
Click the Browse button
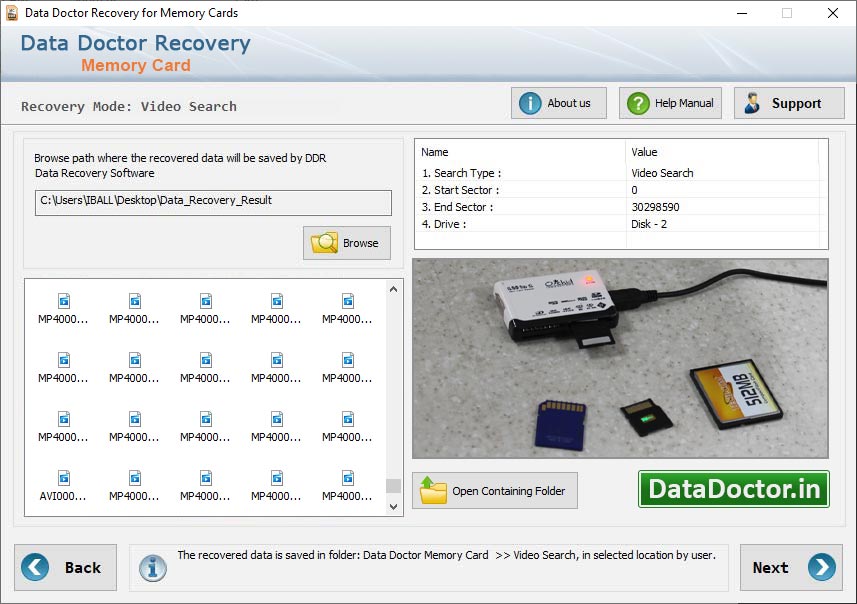(346, 242)
